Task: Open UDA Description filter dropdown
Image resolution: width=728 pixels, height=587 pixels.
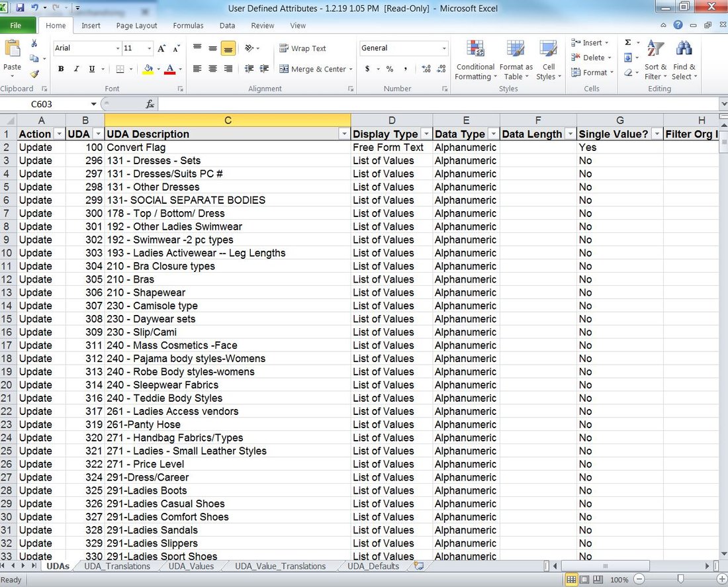Action: (x=344, y=134)
